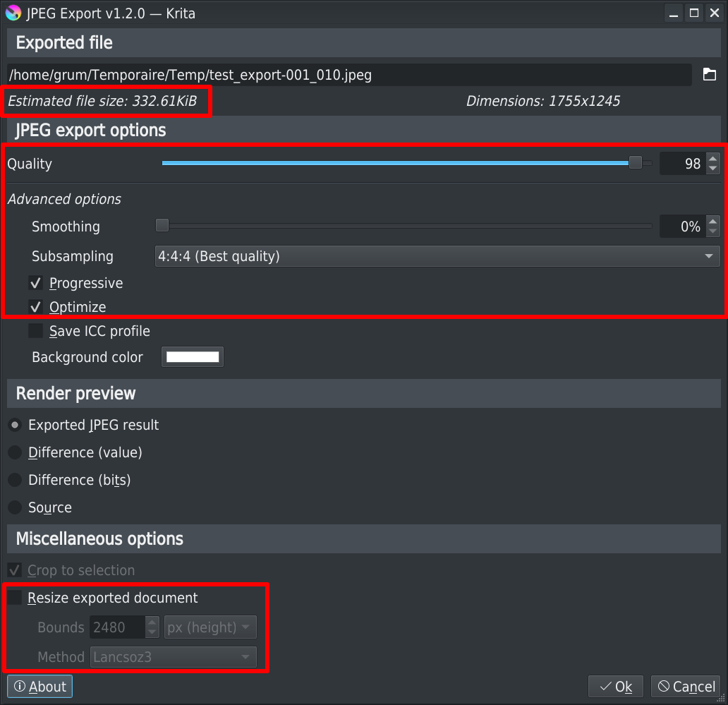Image resolution: width=728 pixels, height=705 pixels.
Task: Open the Subsampling dropdown
Action: (437, 256)
